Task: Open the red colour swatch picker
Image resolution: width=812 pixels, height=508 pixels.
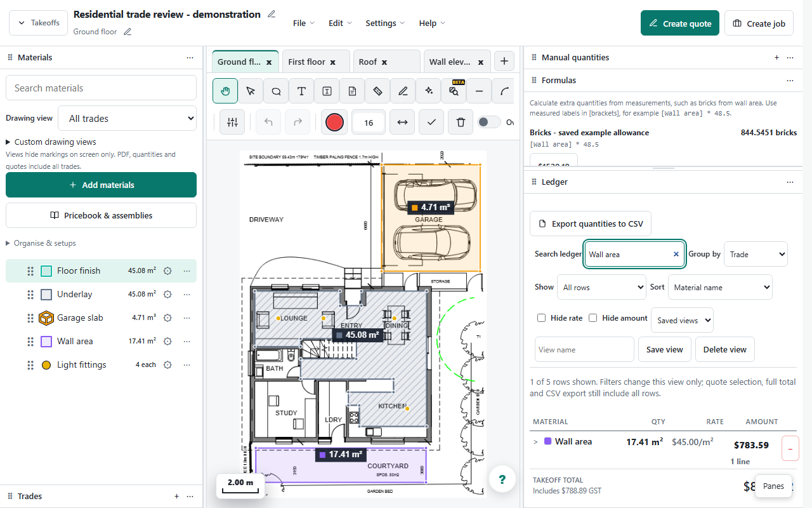Action: click(334, 122)
